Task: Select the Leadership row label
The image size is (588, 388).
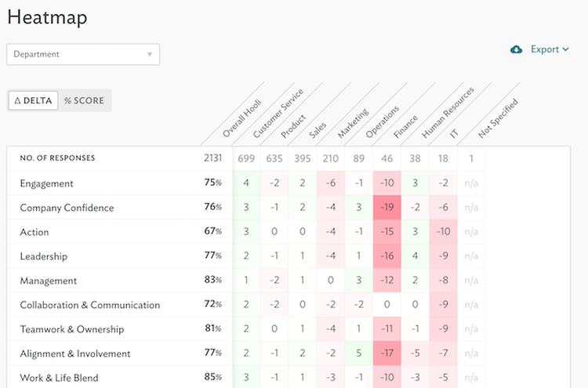Action: pyautogui.click(x=43, y=256)
